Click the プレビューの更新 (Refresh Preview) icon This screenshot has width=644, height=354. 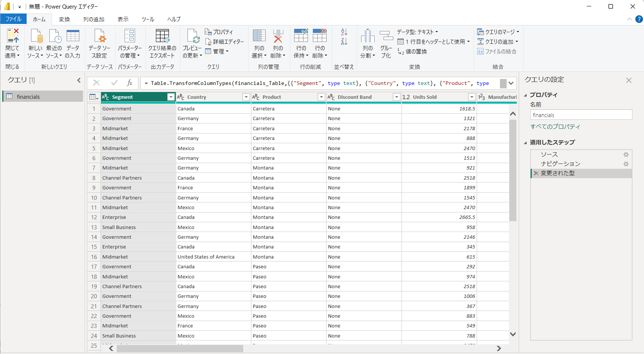(x=193, y=36)
